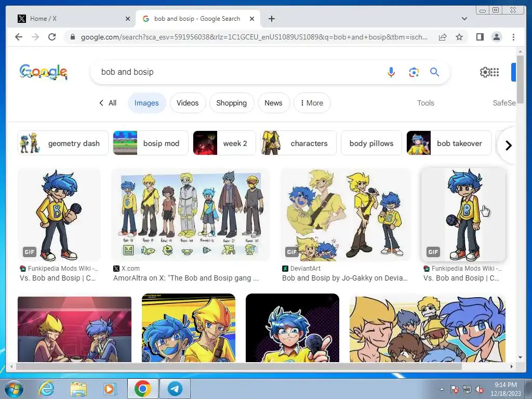Click the scroll down arrow
Screen dimensions: 532x399
point(521,357)
